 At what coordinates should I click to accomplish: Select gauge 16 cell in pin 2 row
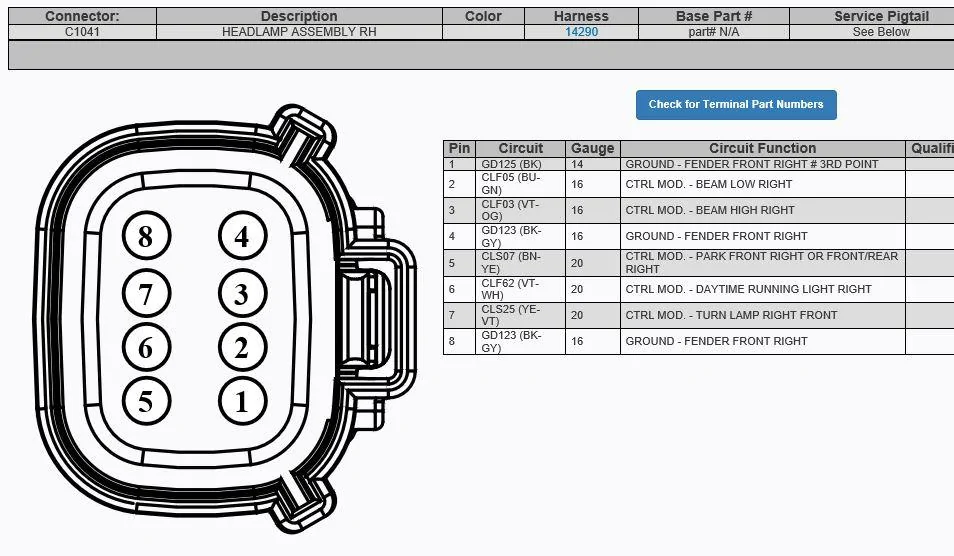click(593, 184)
